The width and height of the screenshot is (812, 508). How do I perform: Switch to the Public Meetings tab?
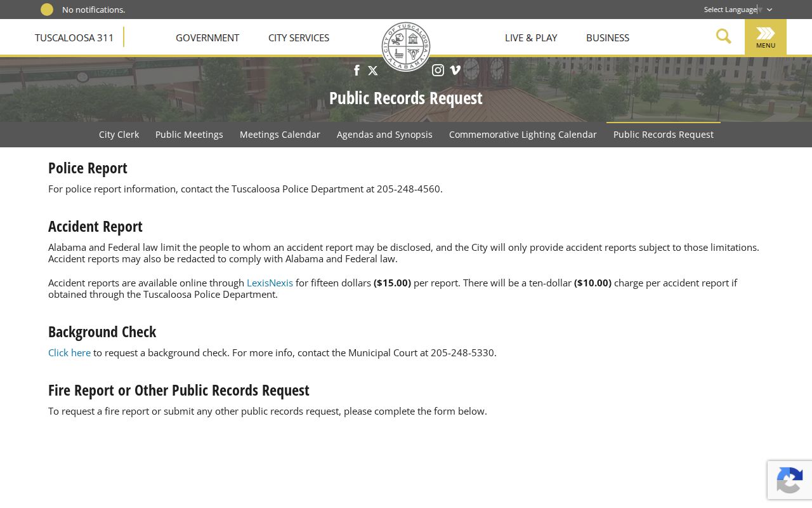[189, 135]
